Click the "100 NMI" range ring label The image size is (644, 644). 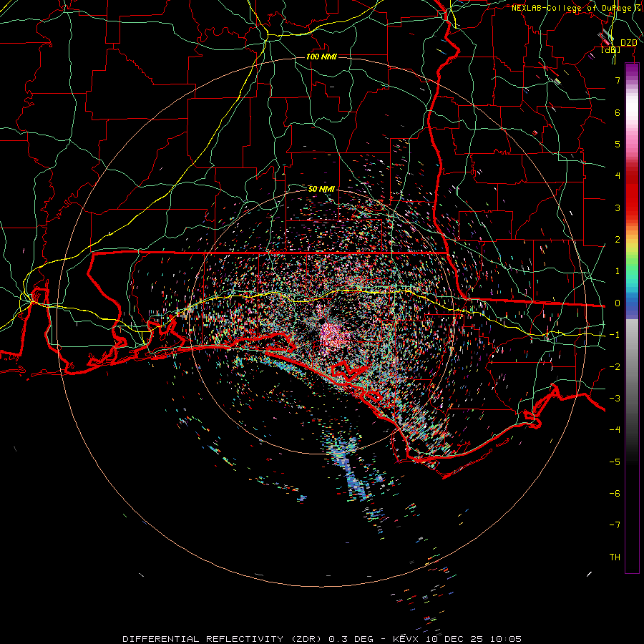pos(321,57)
